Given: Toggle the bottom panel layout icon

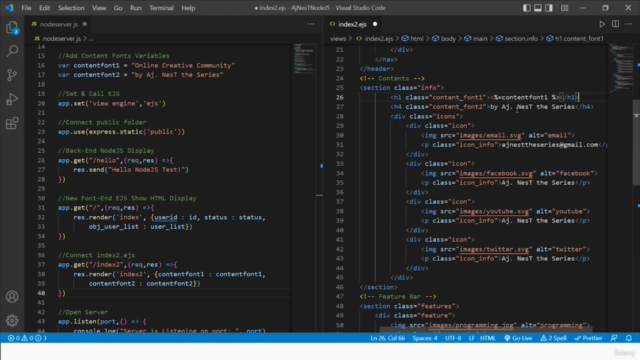Looking at the screenshot, I should tap(538, 8).
